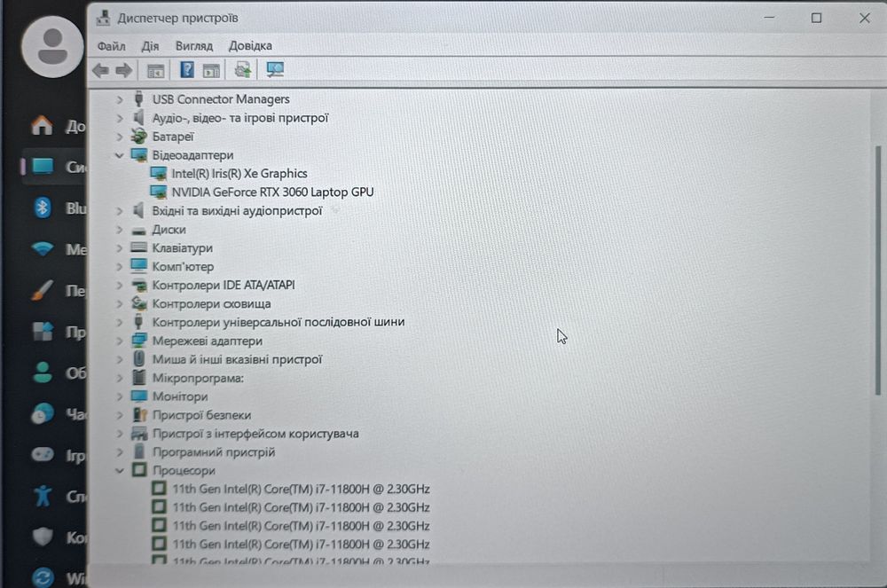Click the Відеоадаптери display adapter icon
887x588 pixels.
point(139,155)
